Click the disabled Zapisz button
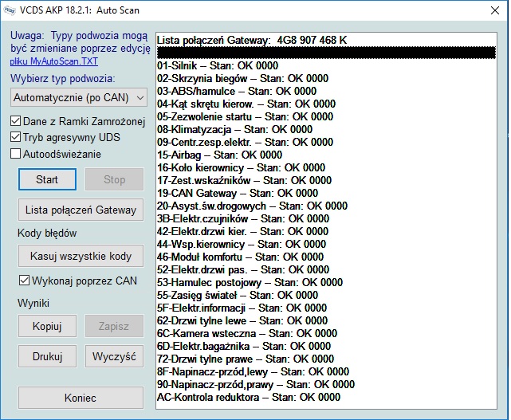Image resolution: width=511 pixels, height=420 pixels. coord(114,326)
